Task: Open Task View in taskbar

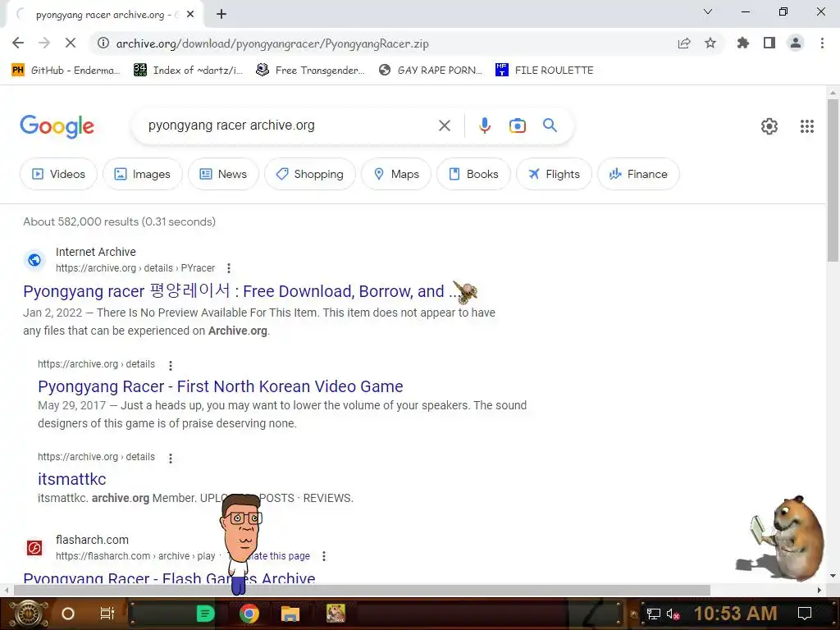Action: [x=107, y=614]
